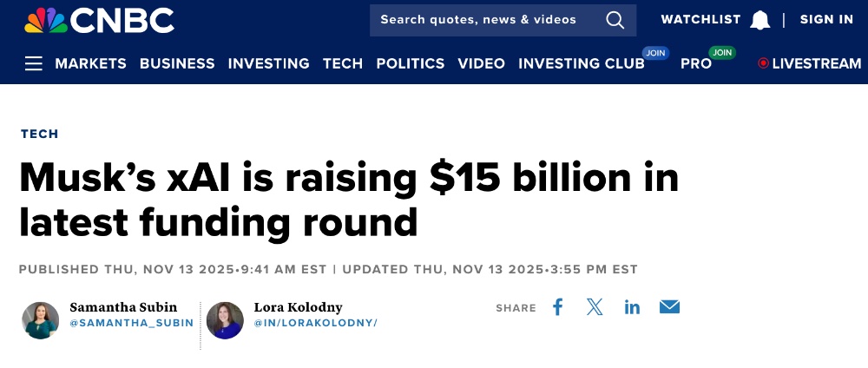Image resolution: width=868 pixels, height=368 pixels.
Task: Navigate to the Politics section
Action: pos(411,63)
